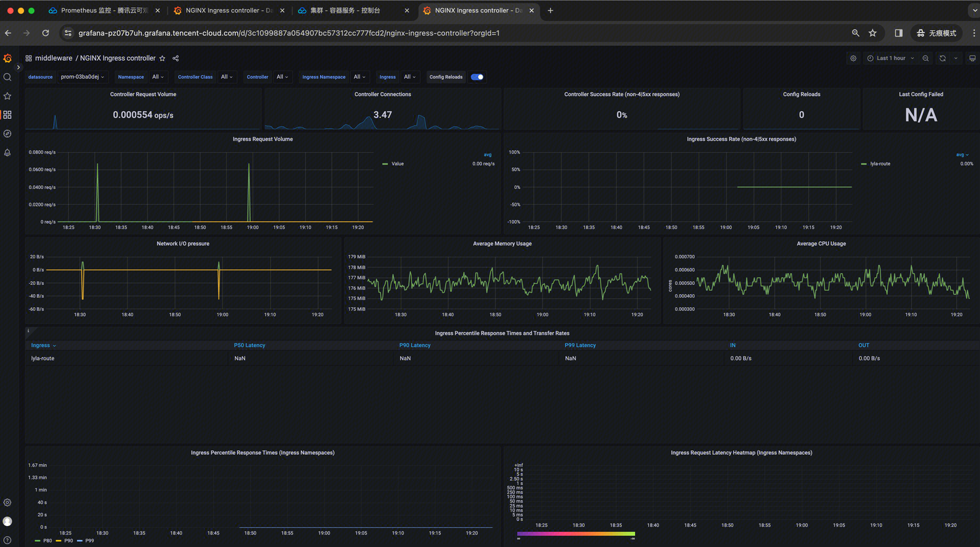The image size is (980, 547).
Task: Star the NGINX Ingress controller dashboard
Action: pos(163,58)
